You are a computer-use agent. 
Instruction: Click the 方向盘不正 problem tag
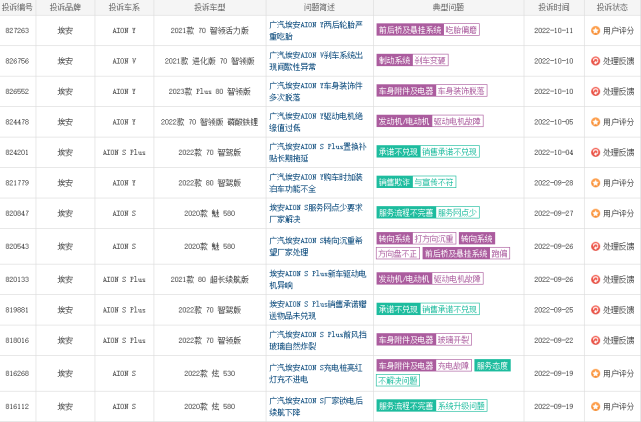398,254
